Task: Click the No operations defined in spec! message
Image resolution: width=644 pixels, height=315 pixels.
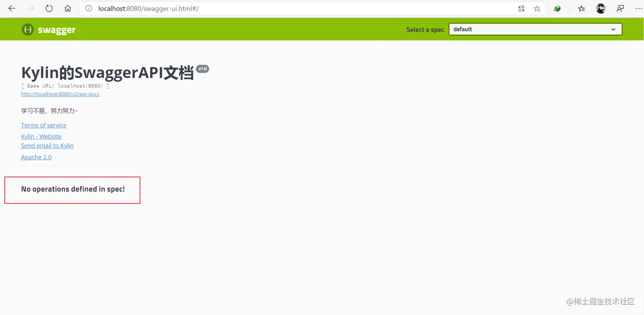Action: 73,189
